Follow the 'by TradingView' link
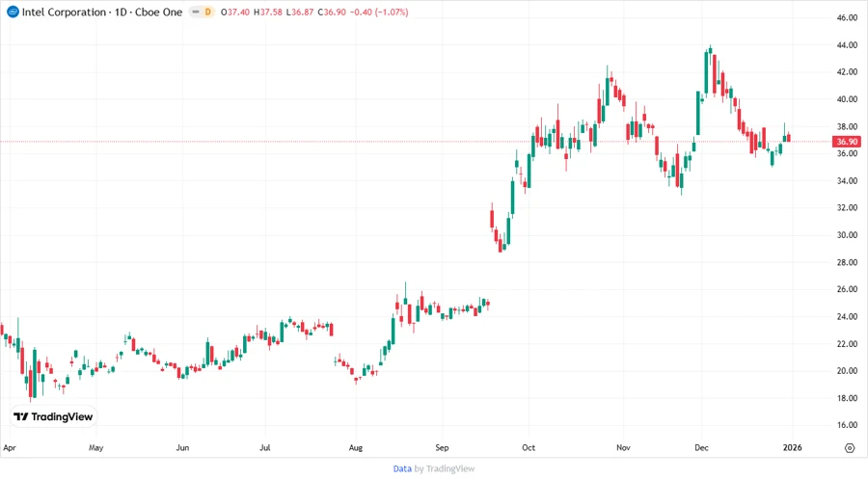The image size is (868, 480). pos(445,468)
